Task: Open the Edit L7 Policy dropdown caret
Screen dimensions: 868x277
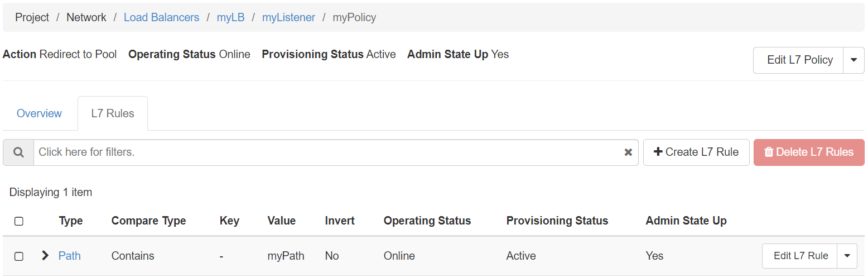Action: pyautogui.click(x=853, y=60)
